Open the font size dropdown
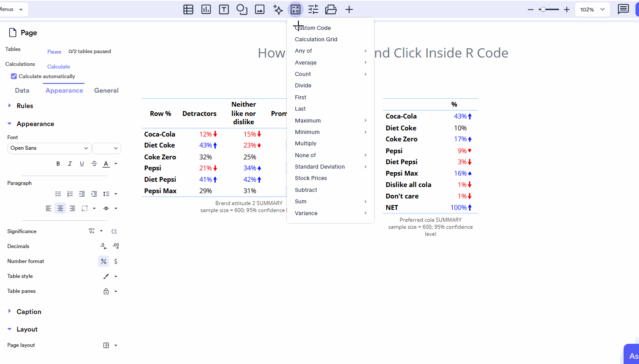The height and width of the screenshot is (364, 639). [x=107, y=148]
